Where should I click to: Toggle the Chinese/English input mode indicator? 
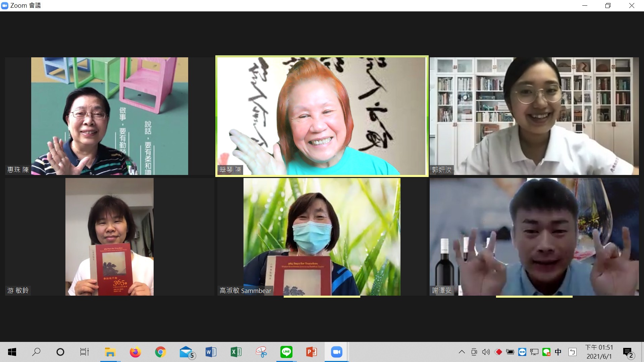coord(558,352)
